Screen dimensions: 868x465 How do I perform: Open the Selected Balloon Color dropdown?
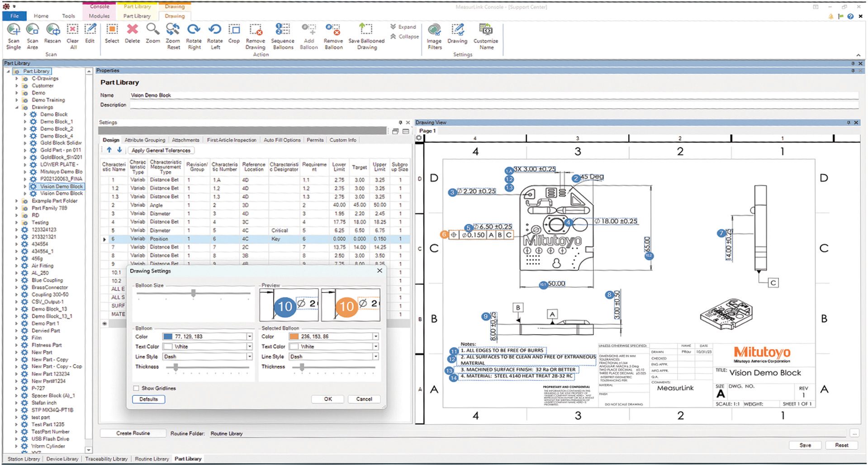375,337
